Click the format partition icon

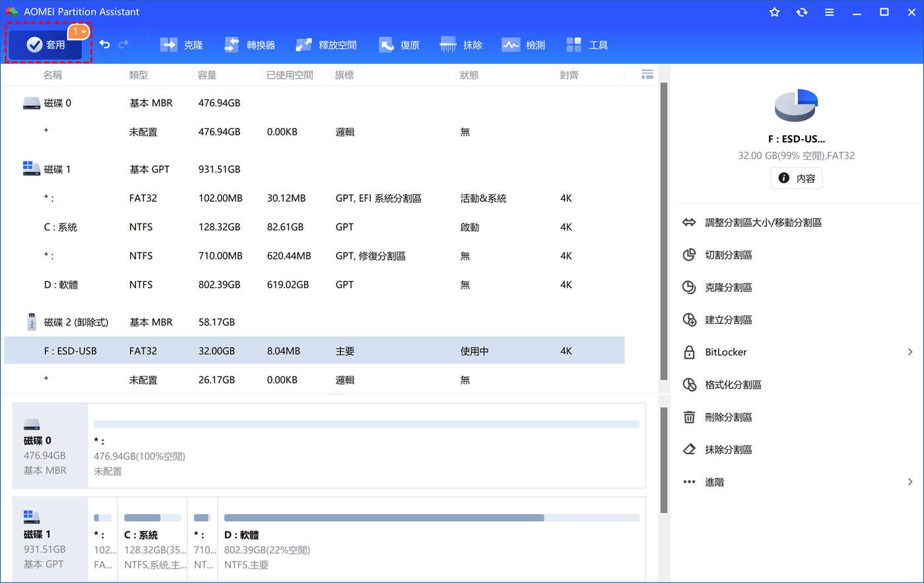tap(689, 384)
